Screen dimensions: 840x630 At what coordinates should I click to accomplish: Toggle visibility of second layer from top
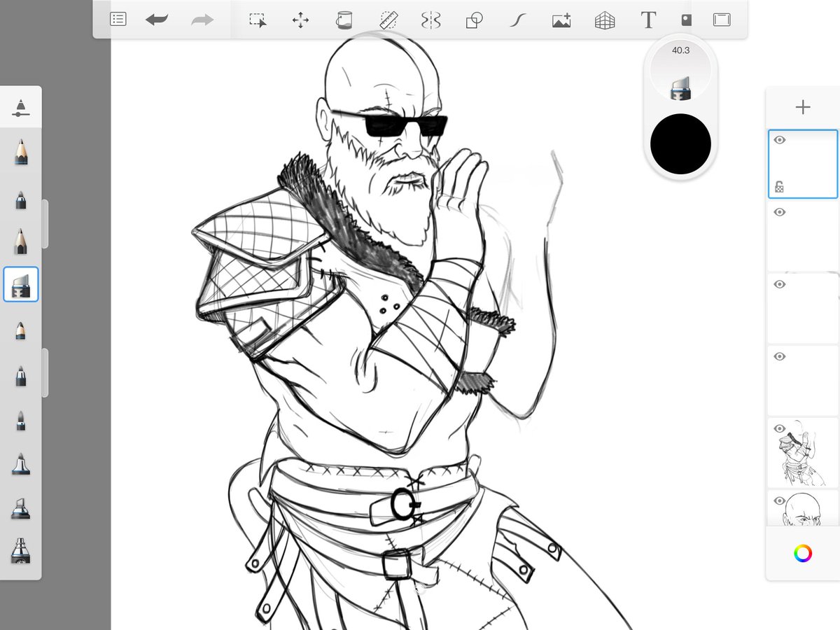780,212
